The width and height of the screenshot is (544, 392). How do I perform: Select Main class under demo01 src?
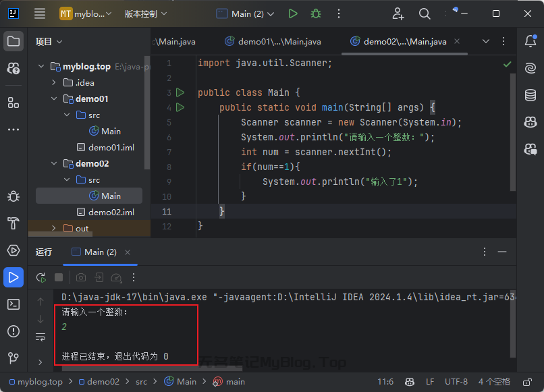(105, 131)
